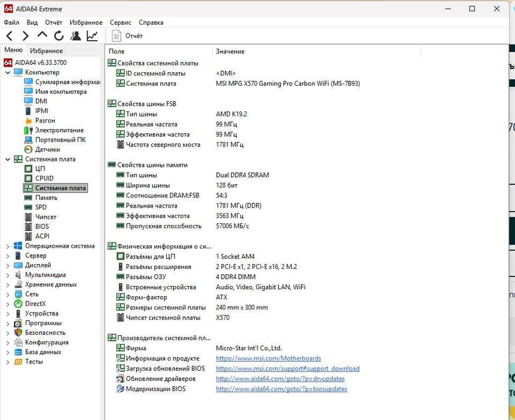Open the Файл menu
Image resolution: width=515 pixels, height=420 pixels.
[x=11, y=22]
